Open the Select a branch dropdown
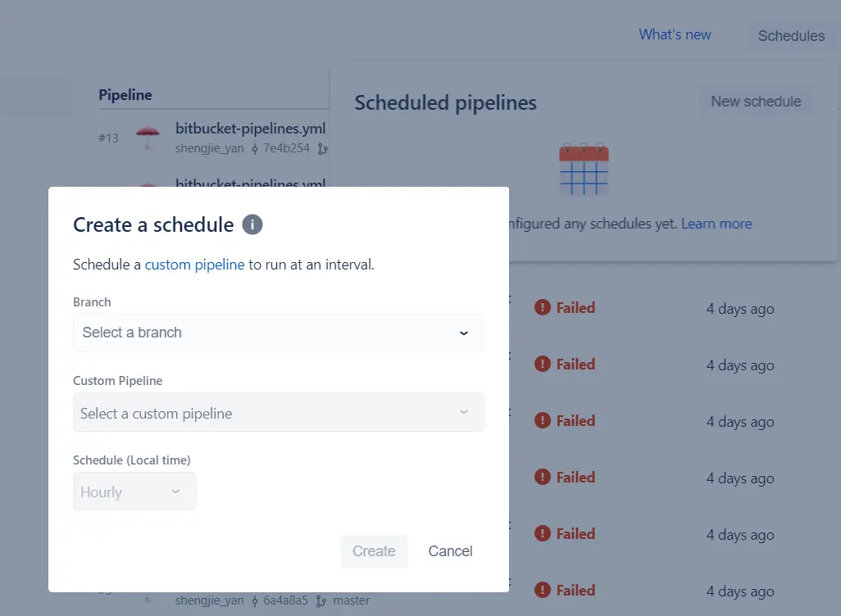Screen dimensions: 841x616 coord(279,333)
